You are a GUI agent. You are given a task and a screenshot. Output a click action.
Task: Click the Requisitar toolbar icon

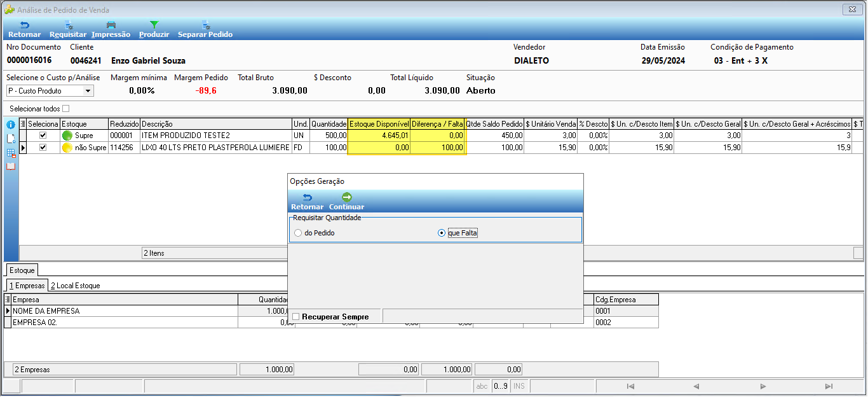[68, 25]
